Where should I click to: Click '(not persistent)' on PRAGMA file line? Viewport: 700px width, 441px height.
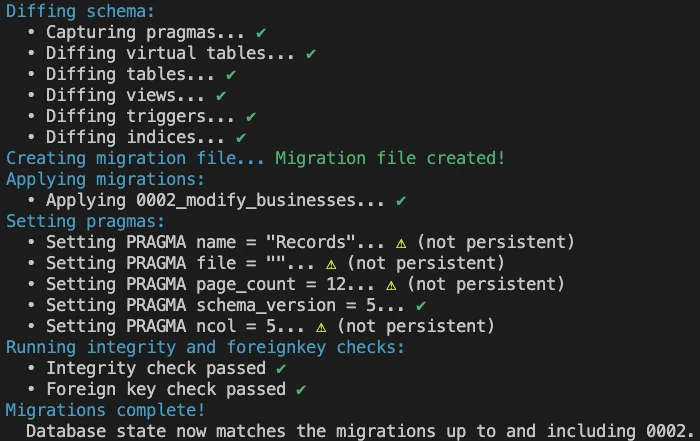[x=426, y=263]
